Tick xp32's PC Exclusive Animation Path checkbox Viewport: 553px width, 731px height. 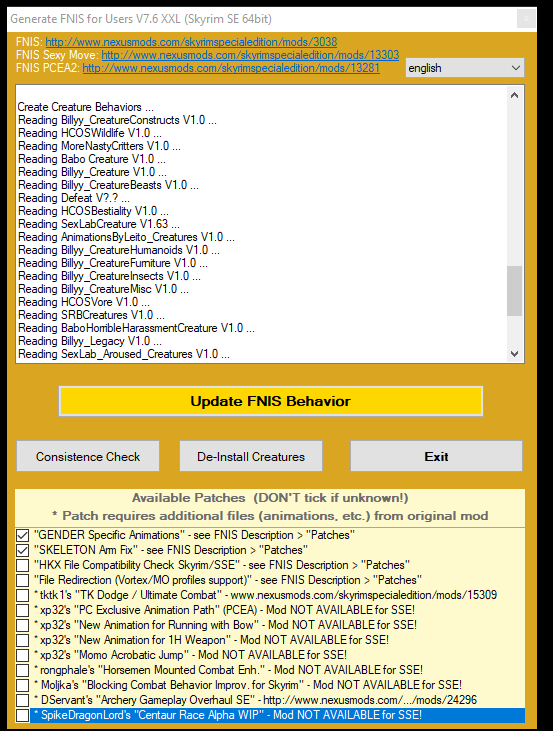tap(22, 610)
